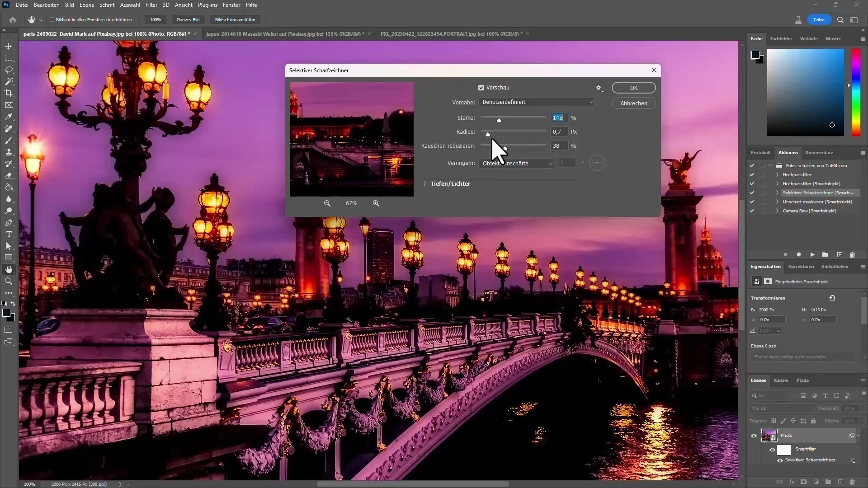
Task: Toggle checkmark for Hochpassfilter action
Action: pos(752,175)
